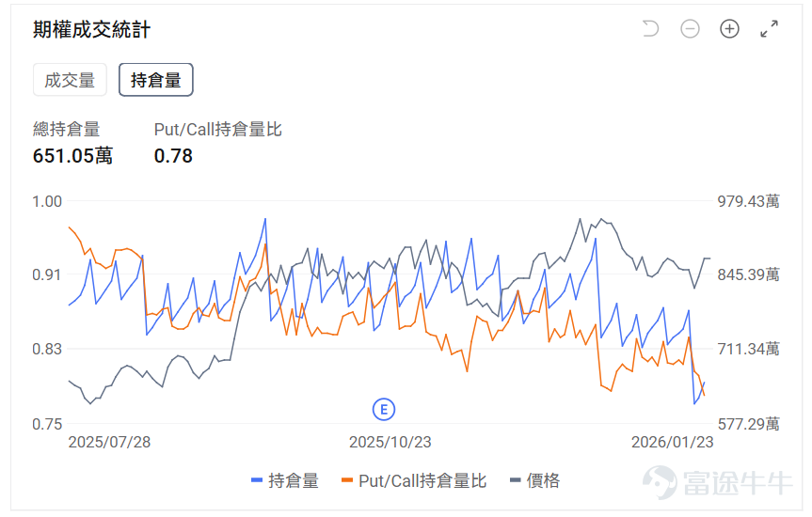Click the 2025/07/28 date axis label
Image resolution: width=812 pixels, height=517 pixels.
click(x=109, y=442)
